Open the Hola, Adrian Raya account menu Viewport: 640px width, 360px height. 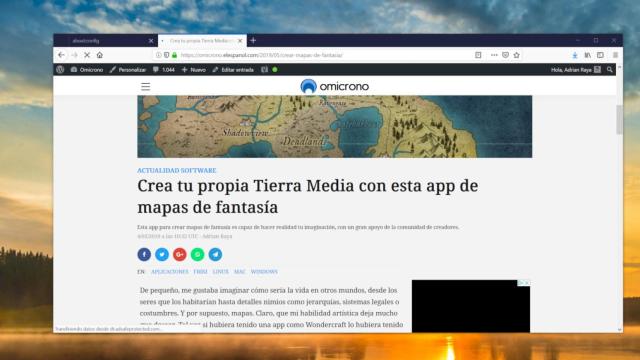click(576, 70)
